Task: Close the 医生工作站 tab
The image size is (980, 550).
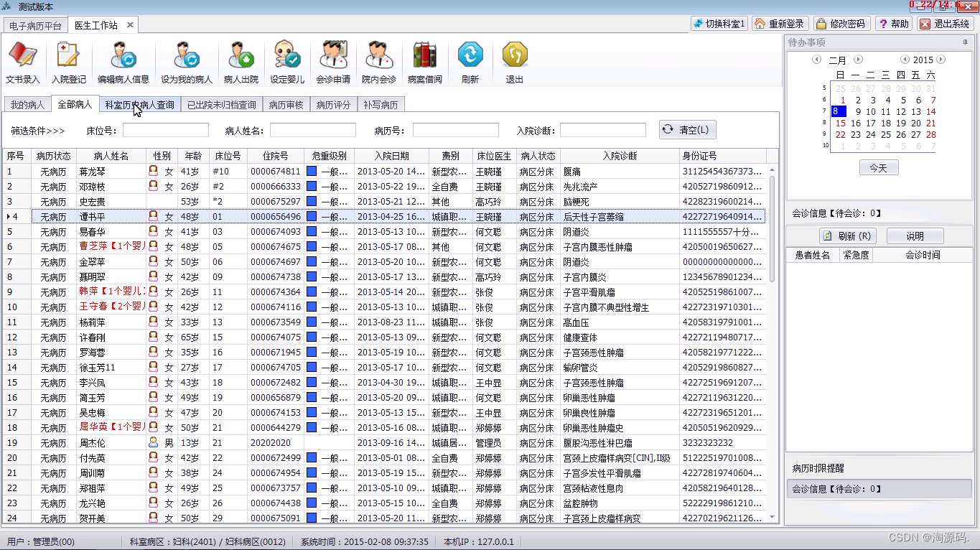Action: coord(131,25)
